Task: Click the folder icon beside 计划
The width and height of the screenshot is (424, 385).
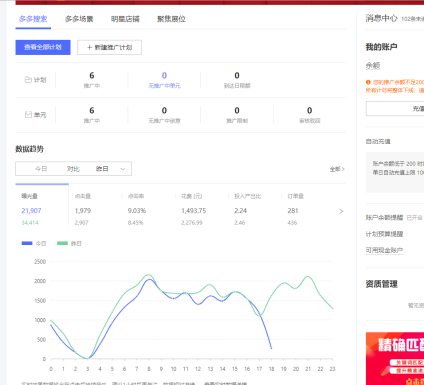Action: click(28, 80)
